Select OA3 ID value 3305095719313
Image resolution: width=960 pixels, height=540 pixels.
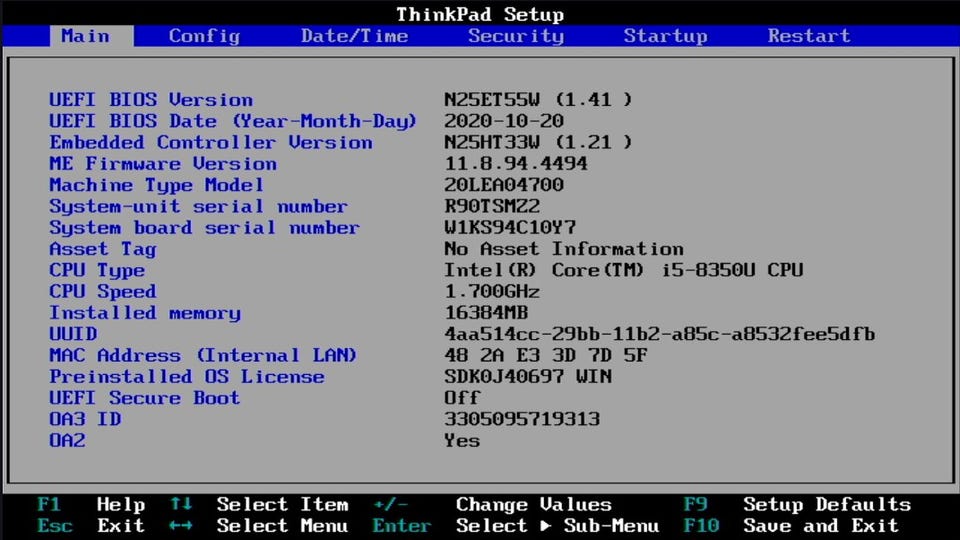[522, 419]
